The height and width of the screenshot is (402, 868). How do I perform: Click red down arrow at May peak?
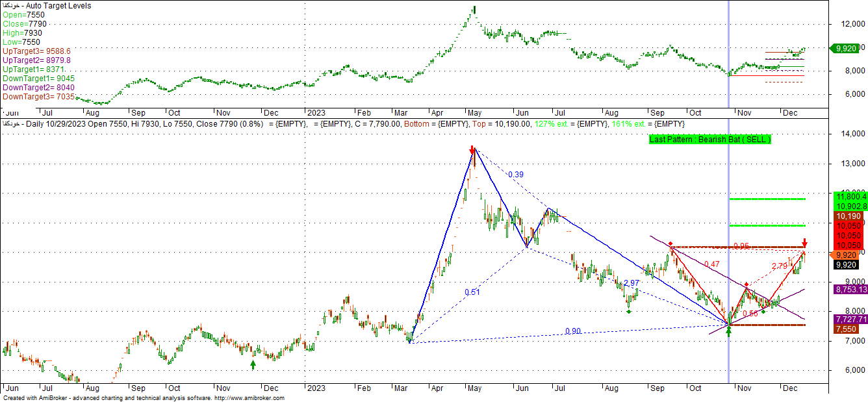(x=473, y=151)
